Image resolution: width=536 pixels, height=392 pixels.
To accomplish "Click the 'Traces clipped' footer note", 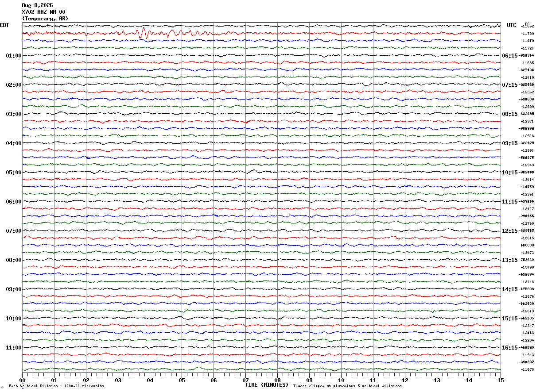I will [347, 386].
